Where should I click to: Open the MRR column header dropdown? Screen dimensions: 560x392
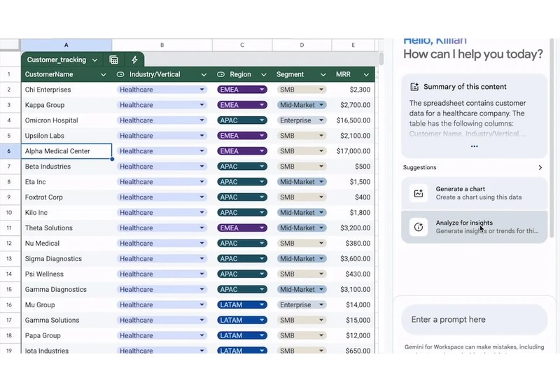tap(366, 75)
